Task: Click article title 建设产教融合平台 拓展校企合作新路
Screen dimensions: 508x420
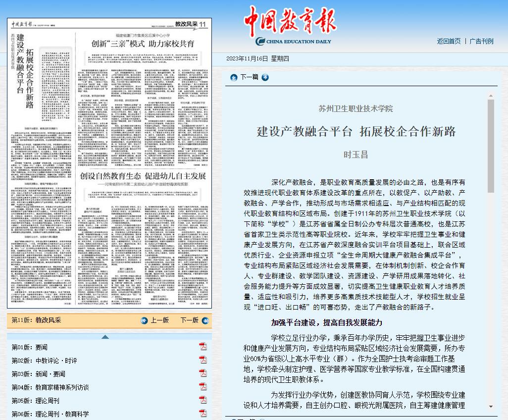Action: coord(356,132)
